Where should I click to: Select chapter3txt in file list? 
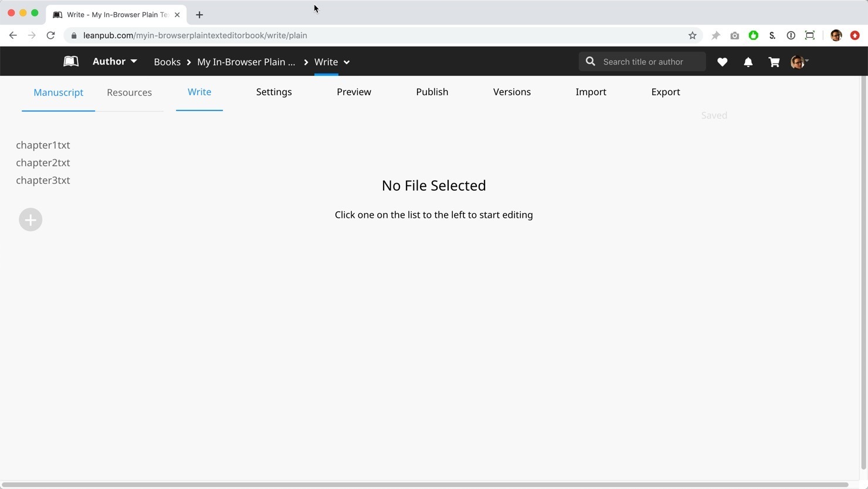pyautogui.click(x=43, y=180)
